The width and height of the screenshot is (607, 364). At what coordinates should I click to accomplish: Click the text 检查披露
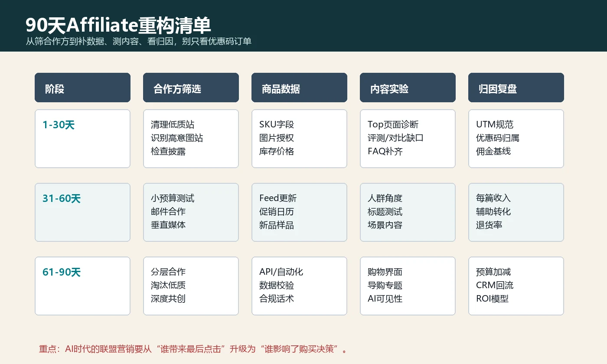coord(168,151)
